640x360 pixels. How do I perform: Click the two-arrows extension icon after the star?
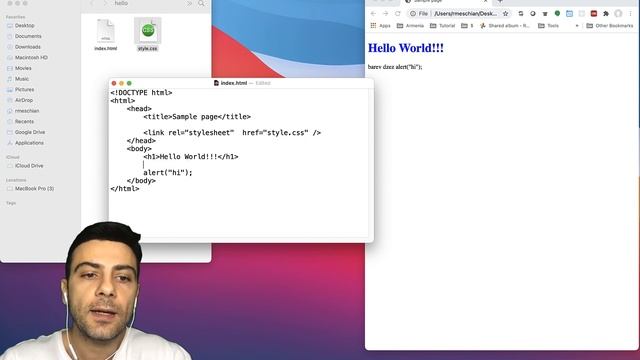tap(521, 13)
